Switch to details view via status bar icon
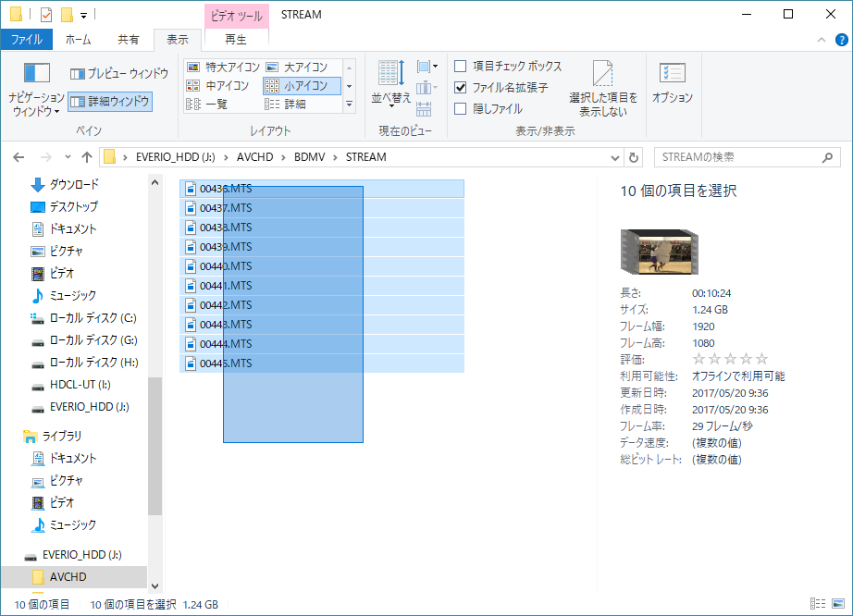The width and height of the screenshot is (853, 616). [x=818, y=603]
